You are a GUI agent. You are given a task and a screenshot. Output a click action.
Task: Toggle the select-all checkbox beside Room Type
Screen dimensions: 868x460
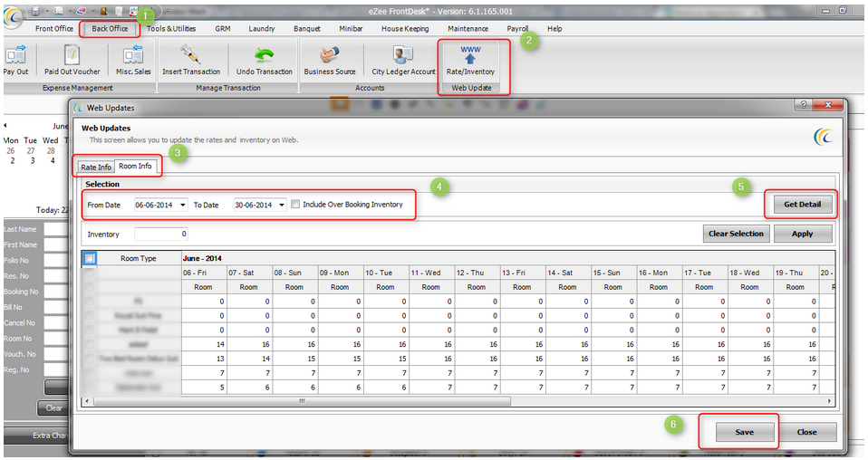coord(89,258)
